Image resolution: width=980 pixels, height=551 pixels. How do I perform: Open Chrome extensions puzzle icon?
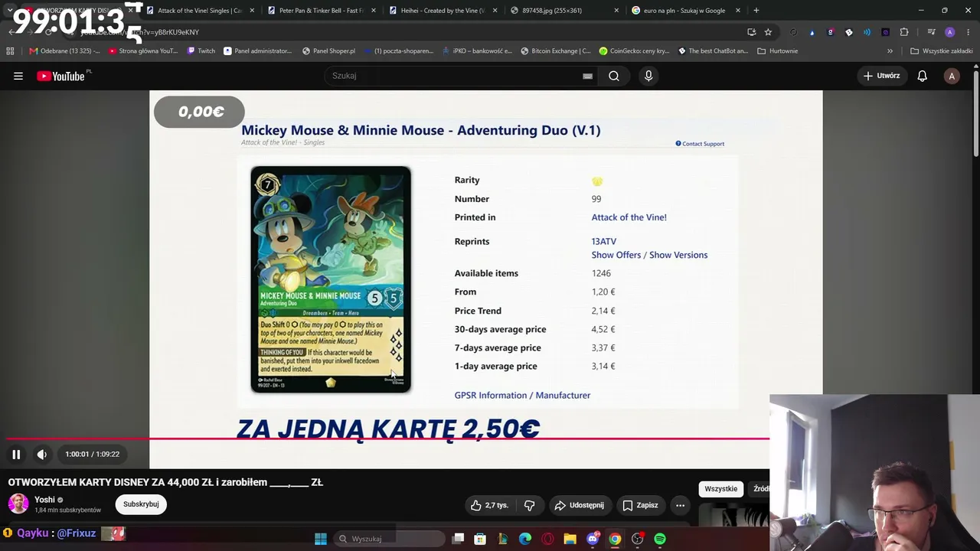(904, 32)
